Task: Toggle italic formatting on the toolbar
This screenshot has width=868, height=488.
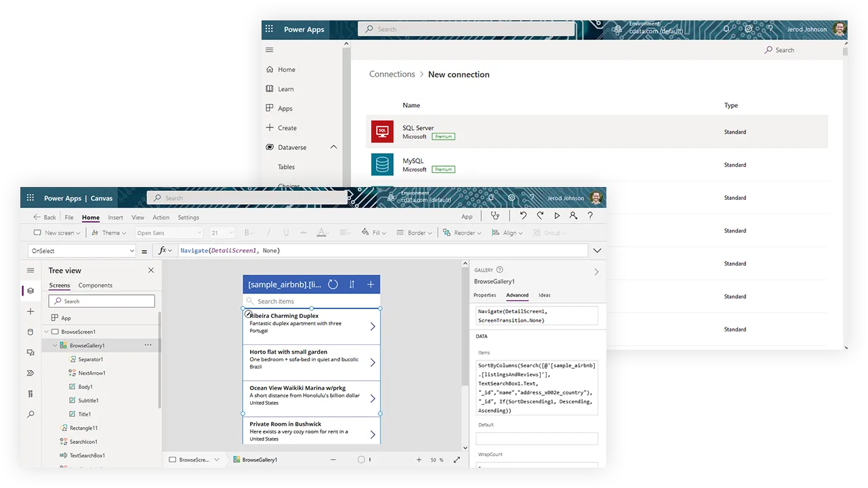Action: [267, 232]
